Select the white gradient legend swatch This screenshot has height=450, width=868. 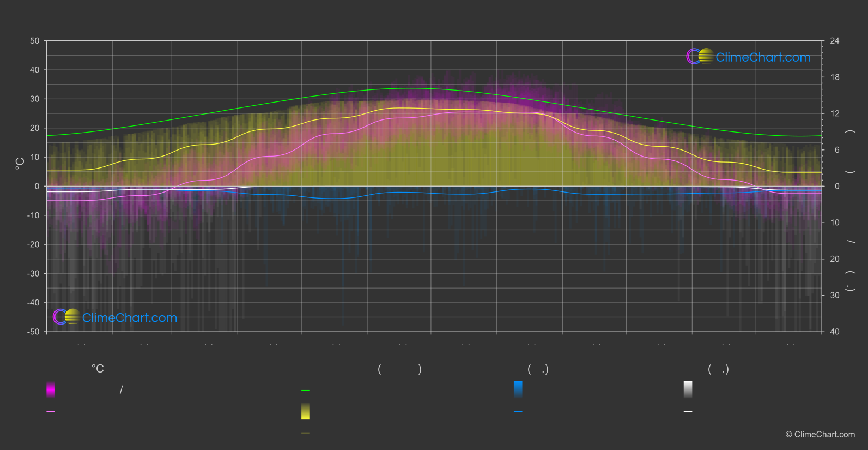coord(688,389)
